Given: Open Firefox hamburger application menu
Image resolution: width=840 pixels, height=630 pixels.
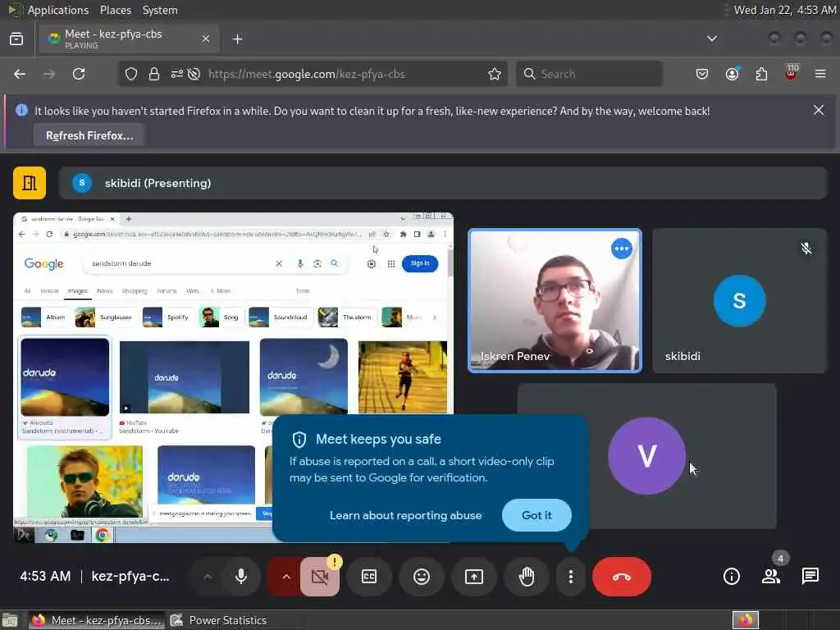Looking at the screenshot, I should [820, 74].
